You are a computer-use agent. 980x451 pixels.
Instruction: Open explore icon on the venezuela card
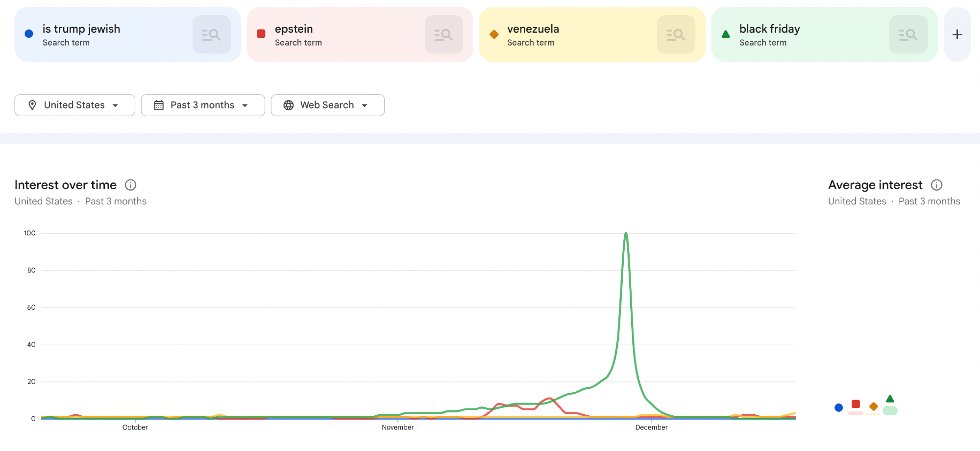coord(676,34)
